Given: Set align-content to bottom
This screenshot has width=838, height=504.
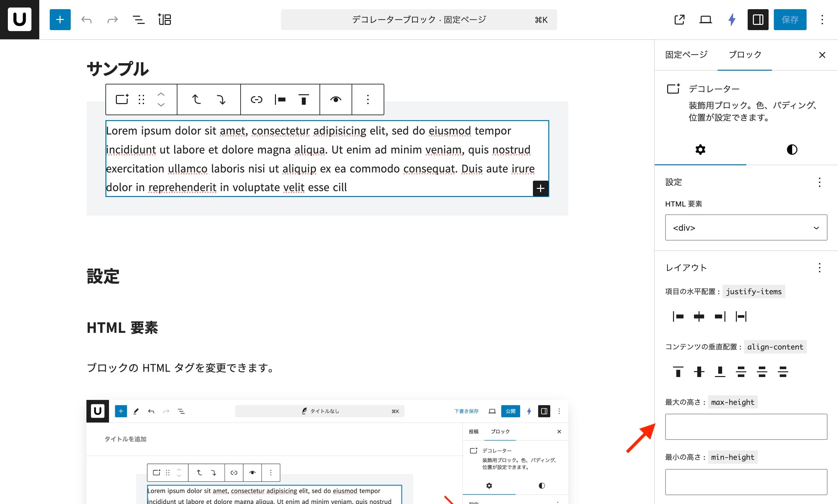Looking at the screenshot, I should 720,371.
